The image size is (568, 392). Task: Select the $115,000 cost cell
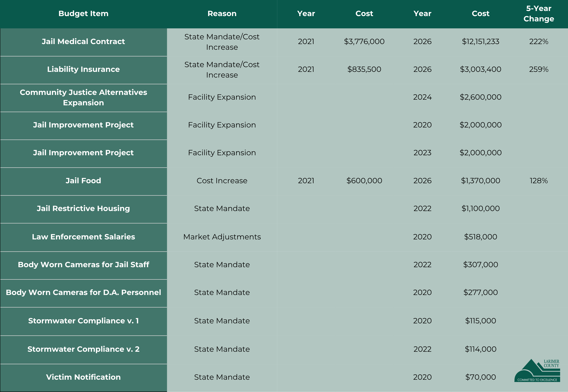click(x=481, y=321)
